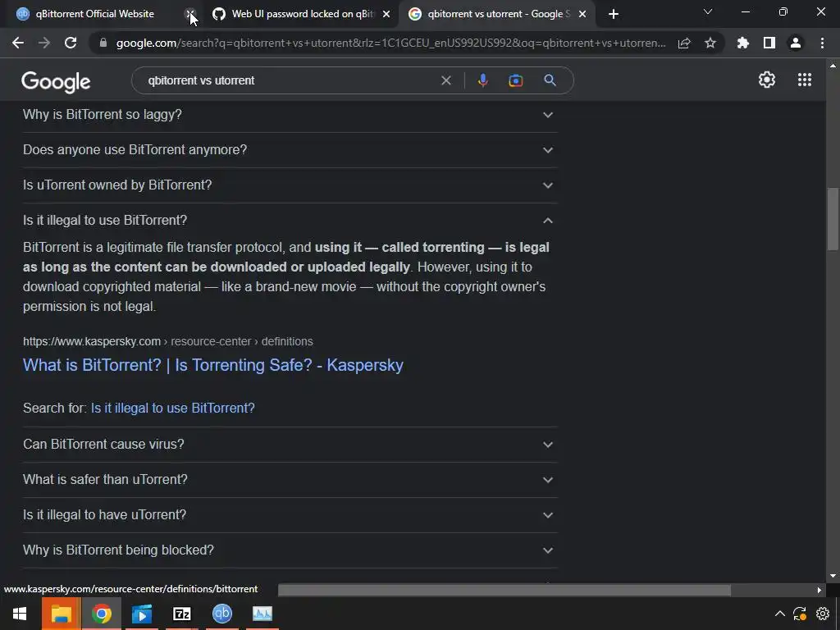Start a voice search with microphone
840x630 pixels.
tap(482, 80)
